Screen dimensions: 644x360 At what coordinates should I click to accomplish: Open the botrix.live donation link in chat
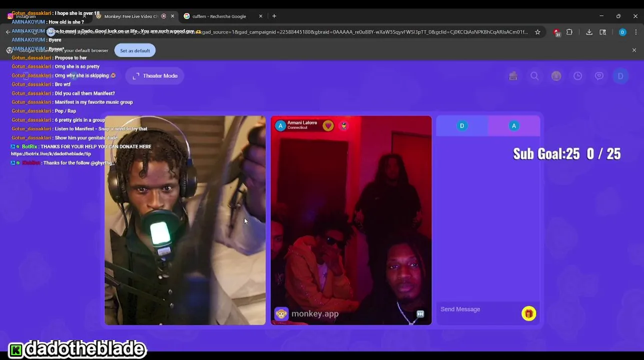tap(51, 154)
